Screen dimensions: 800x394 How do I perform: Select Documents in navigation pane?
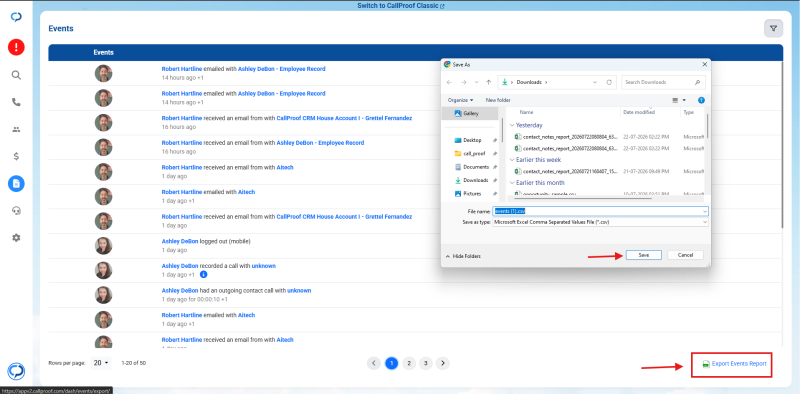coord(476,167)
